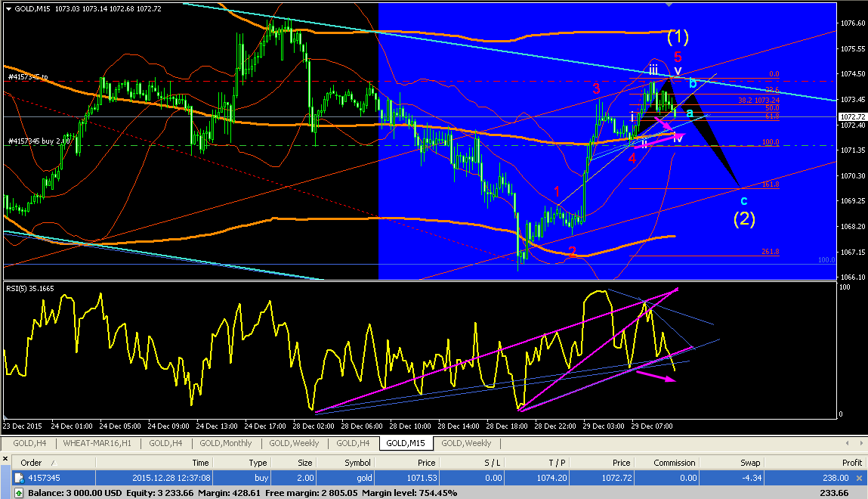Select the #4157345 buy 2.00 order line label

click(x=39, y=141)
